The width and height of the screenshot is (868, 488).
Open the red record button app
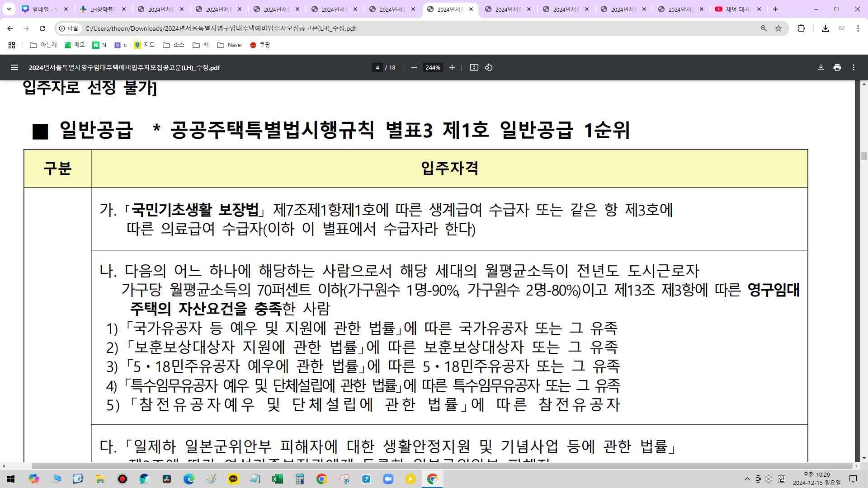pos(122,479)
